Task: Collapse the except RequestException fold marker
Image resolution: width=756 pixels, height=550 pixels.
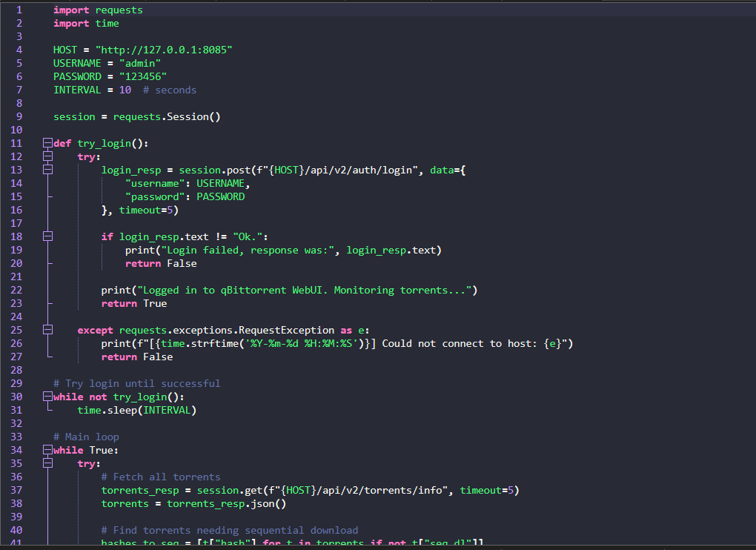Action: [x=47, y=330]
